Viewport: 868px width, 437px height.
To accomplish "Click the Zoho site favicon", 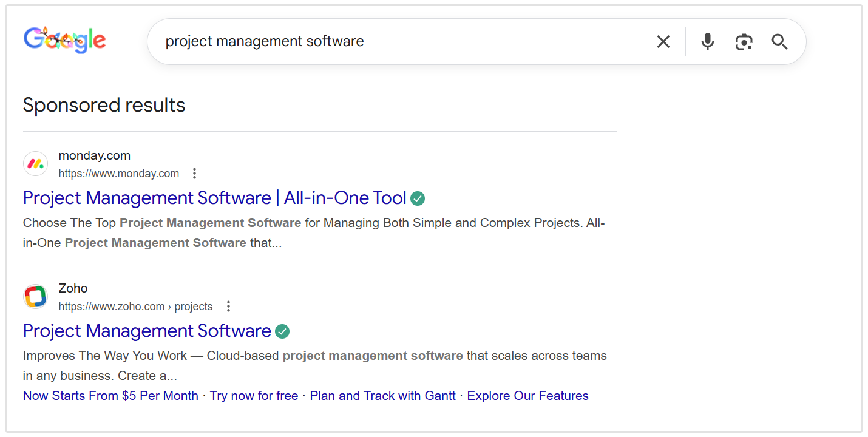I will click(x=35, y=296).
